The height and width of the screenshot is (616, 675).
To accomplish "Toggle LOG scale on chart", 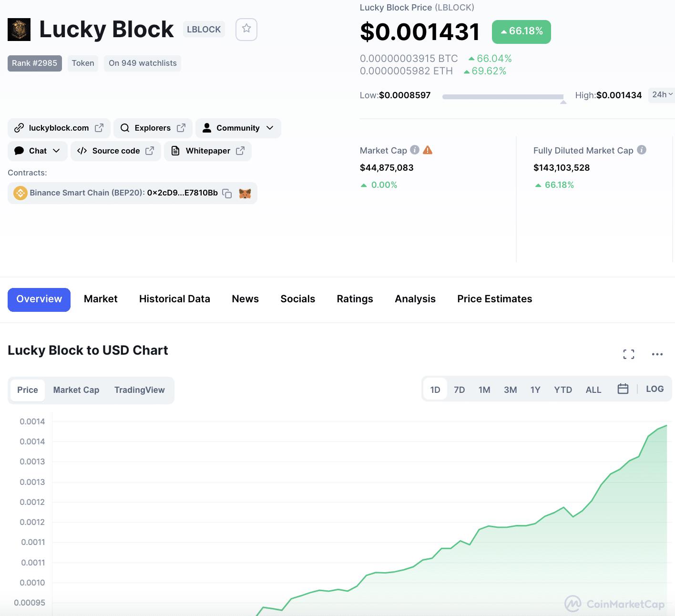I will (x=655, y=389).
